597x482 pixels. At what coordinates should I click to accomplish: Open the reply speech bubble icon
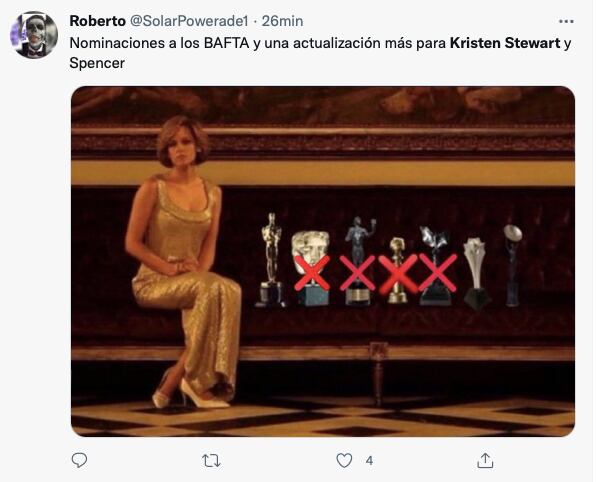[79, 460]
